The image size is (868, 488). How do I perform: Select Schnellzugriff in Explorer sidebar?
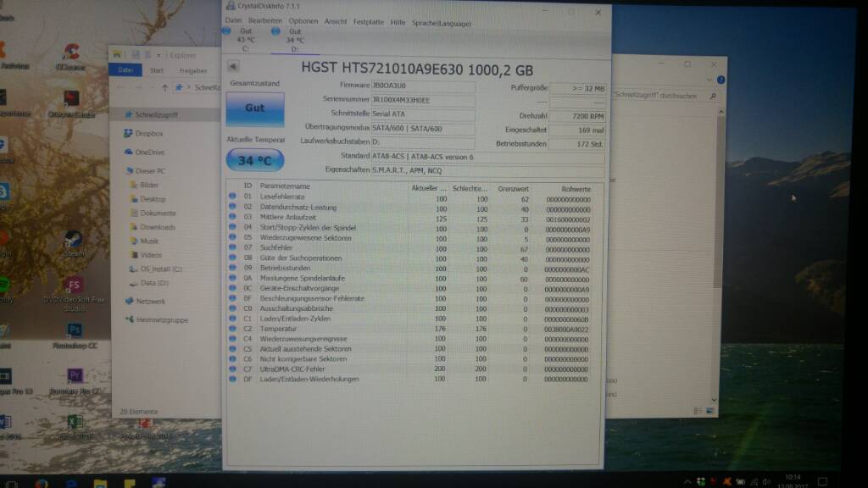[157, 115]
